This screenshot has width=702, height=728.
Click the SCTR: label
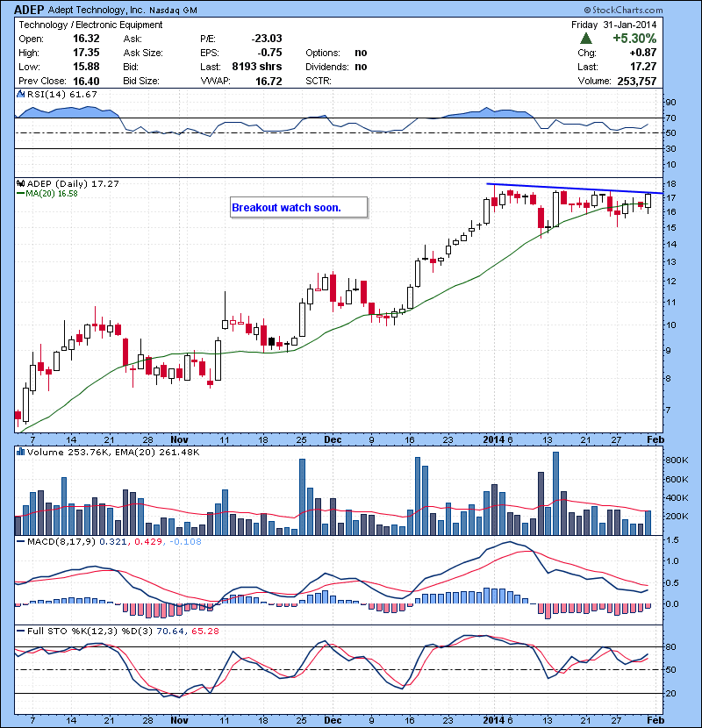point(319,81)
